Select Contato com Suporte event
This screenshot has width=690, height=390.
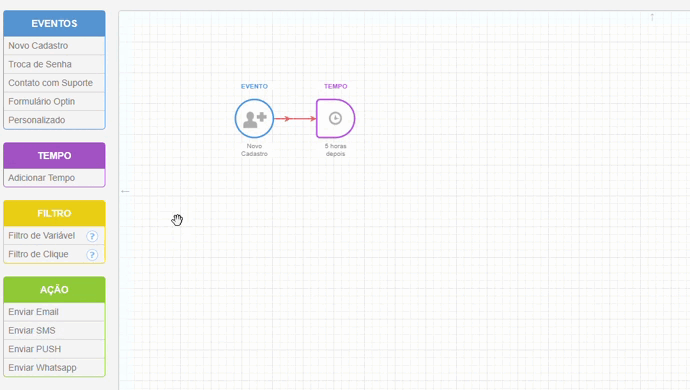(54, 83)
